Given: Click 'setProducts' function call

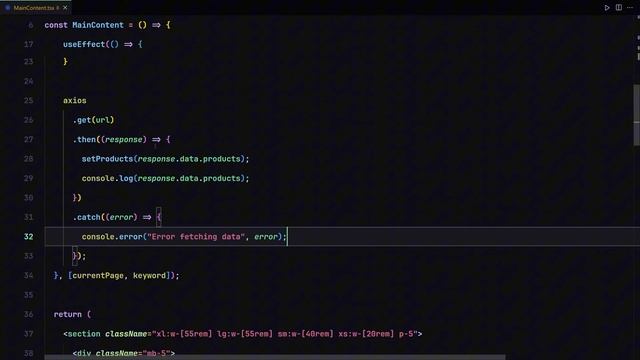Looking at the screenshot, I should point(107,159).
